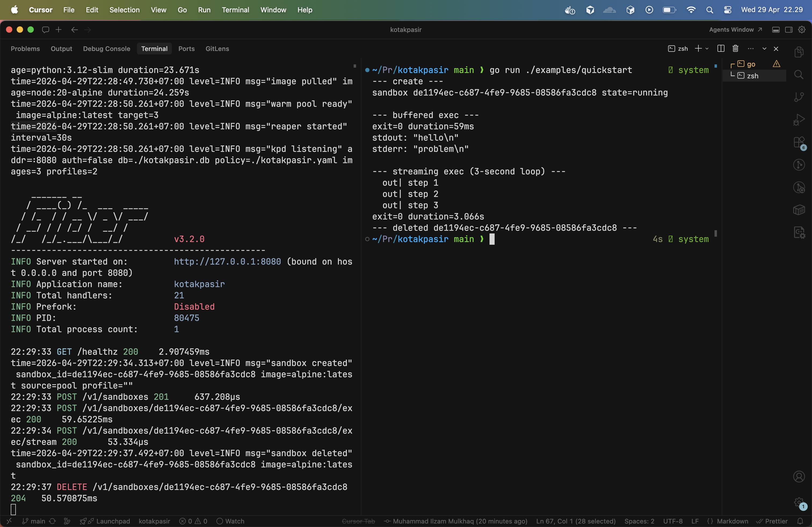Toggle the bottom panel layout icon
The height and width of the screenshot is (527, 812).
pyautogui.click(x=775, y=30)
